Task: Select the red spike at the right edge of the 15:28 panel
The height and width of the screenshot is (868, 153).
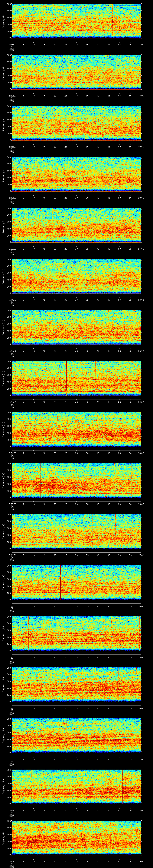Action: pyautogui.click(x=139, y=633)
